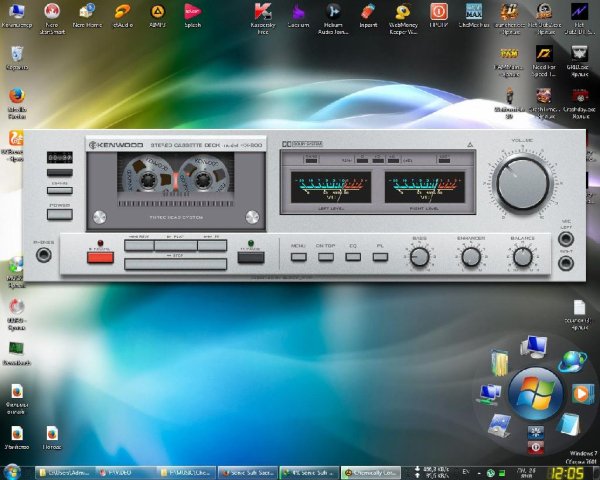Click the Play transport key
This screenshot has width=600, height=480.
pos(176,245)
